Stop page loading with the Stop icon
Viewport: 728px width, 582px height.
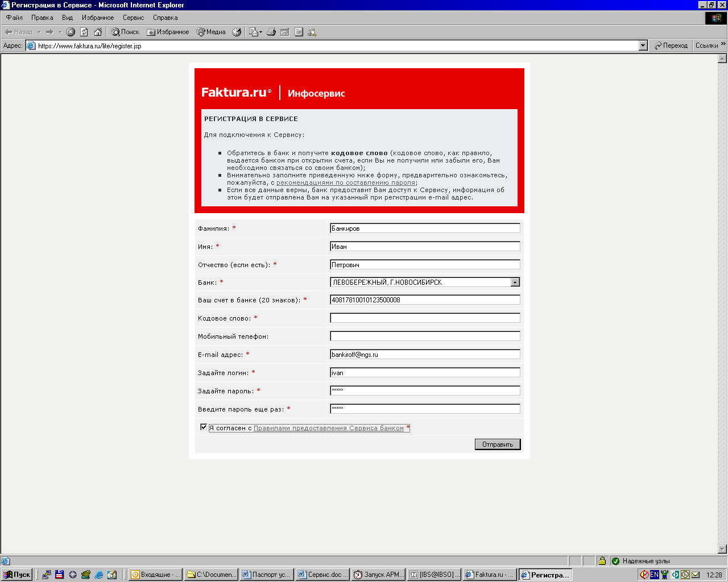71,32
